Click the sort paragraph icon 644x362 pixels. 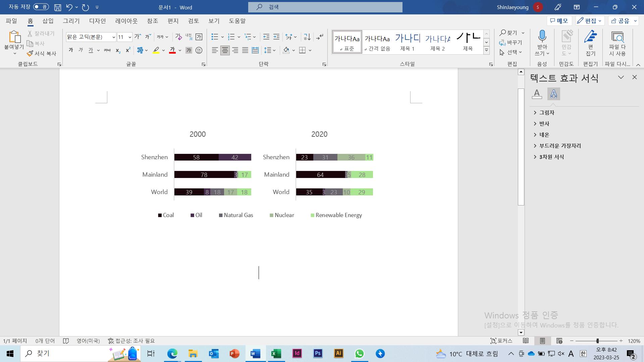[x=307, y=37]
